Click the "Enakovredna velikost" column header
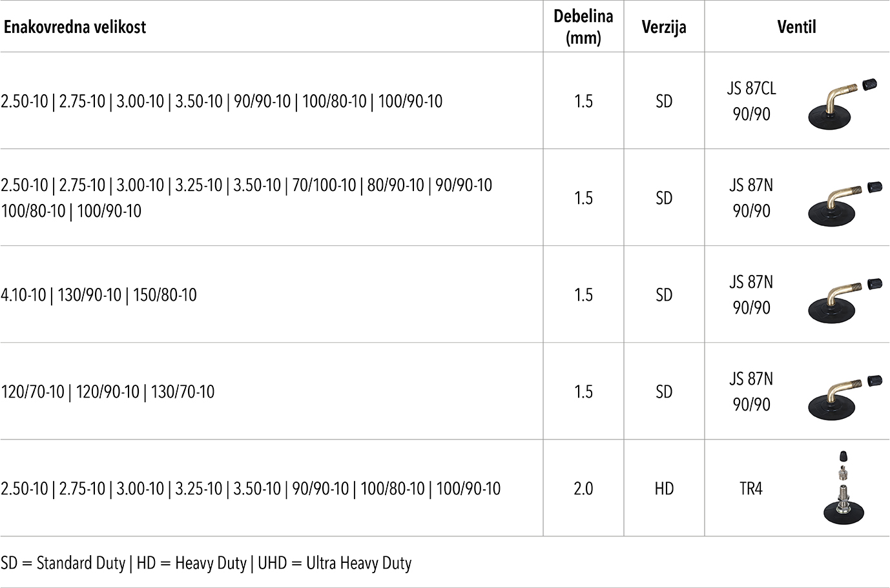 click(75, 27)
